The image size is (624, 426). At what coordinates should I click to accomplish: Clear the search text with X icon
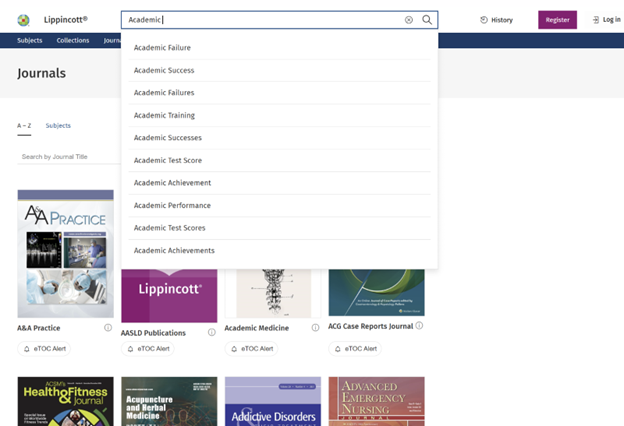408,20
